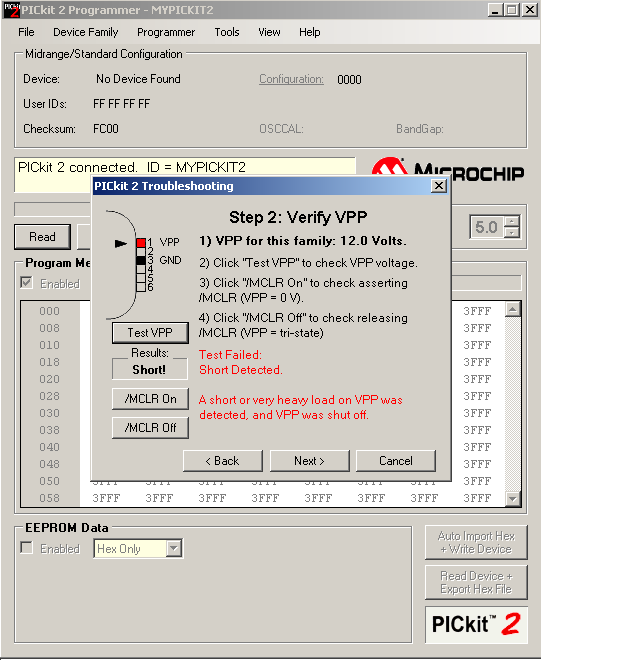
Task: Close the PICkit 2 Troubleshooting dialog
Action: coord(439,186)
